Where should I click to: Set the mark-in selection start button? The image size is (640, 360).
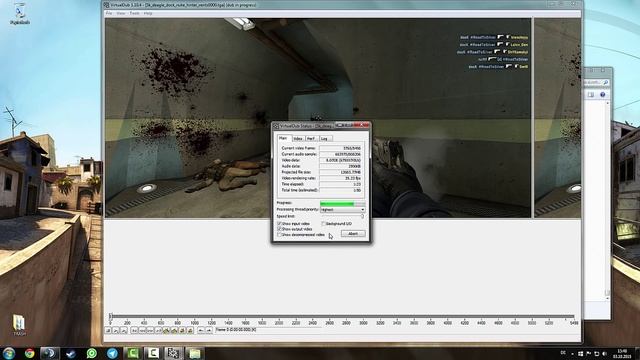201,330
